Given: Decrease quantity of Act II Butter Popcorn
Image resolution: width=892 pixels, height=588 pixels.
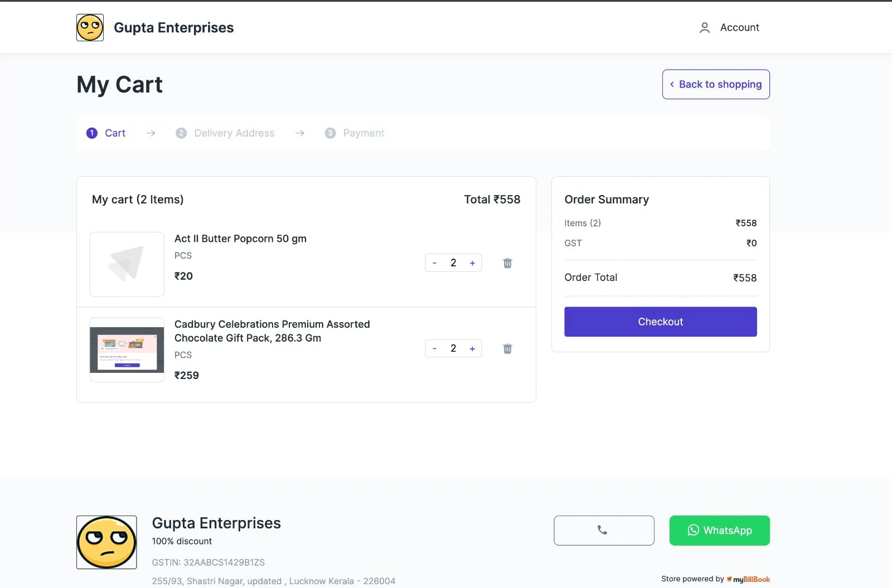Looking at the screenshot, I should click(x=434, y=263).
